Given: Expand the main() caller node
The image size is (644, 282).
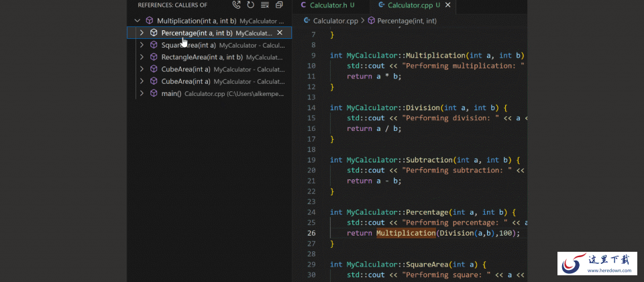Looking at the screenshot, I should [x=142, y=93].
